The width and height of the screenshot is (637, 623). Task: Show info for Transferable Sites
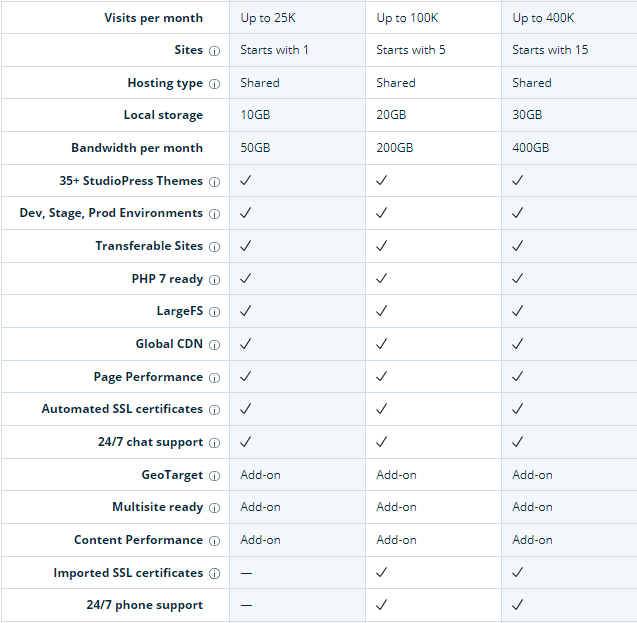point(214,247)
